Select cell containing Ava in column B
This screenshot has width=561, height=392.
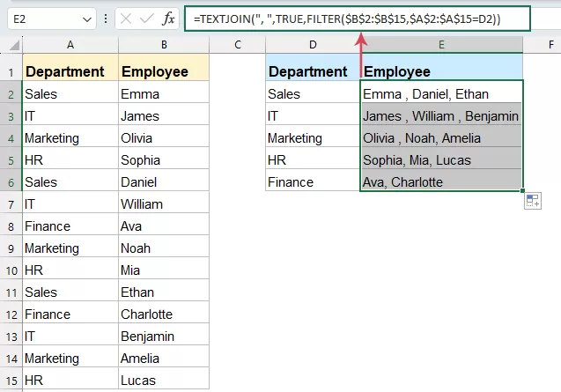pyautogui.click(x=164, y=224)
